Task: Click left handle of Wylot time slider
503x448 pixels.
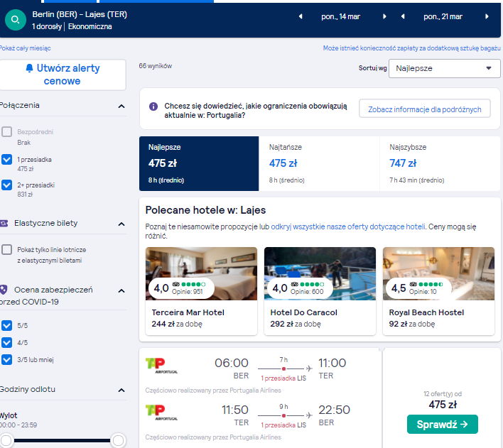Action: (6, 440)
